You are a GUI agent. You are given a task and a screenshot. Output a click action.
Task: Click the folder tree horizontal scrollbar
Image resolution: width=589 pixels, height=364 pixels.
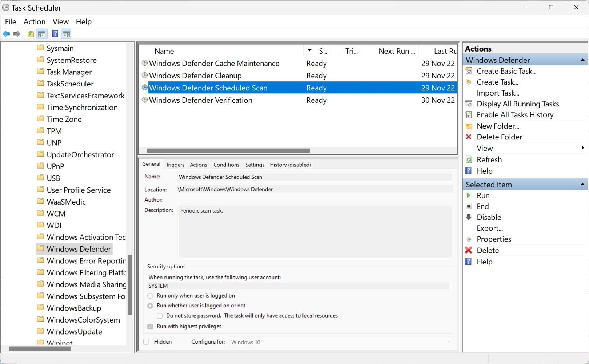pyautogui.click(x=40, y=348)
